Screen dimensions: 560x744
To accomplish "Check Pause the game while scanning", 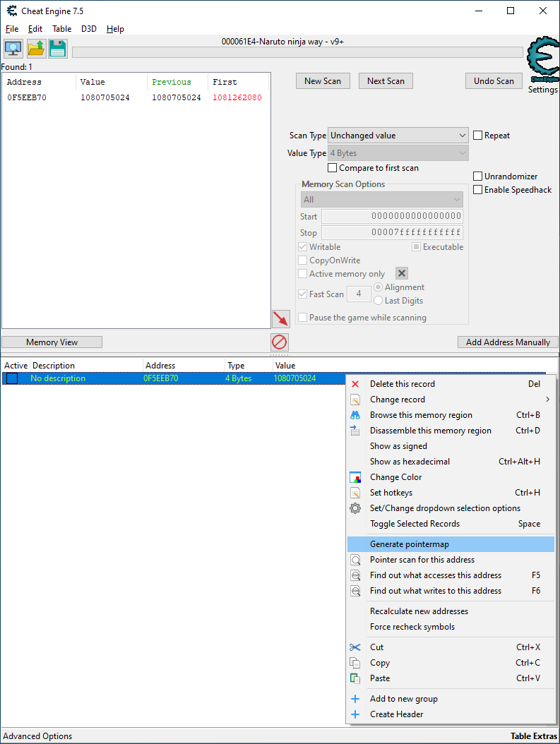I will (302, 318).
